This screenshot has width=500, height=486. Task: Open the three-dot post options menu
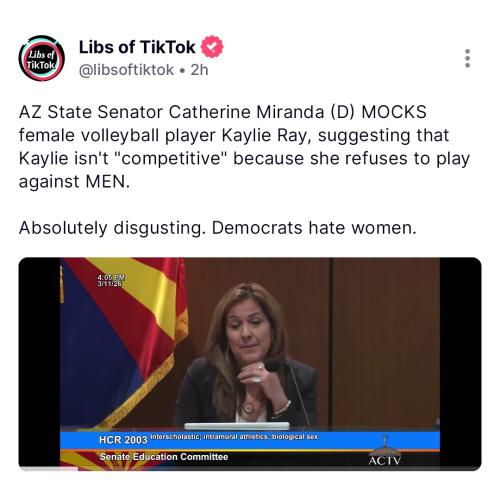(x=467, y=59)
